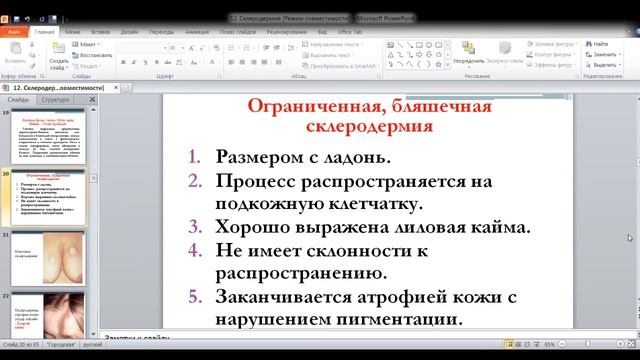
Task: Click the zoom out minus button
Action: (562, 344)
